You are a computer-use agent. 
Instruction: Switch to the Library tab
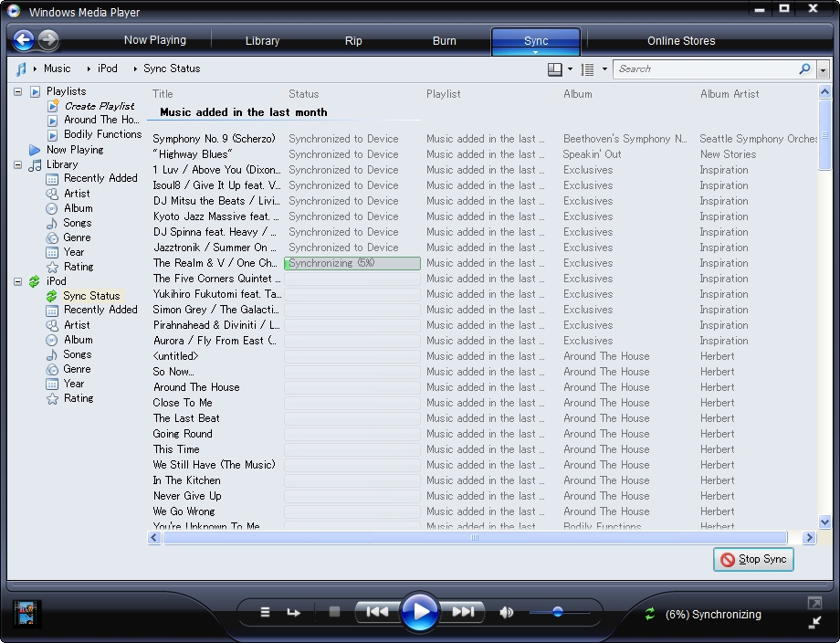click(x=263, y=41)
